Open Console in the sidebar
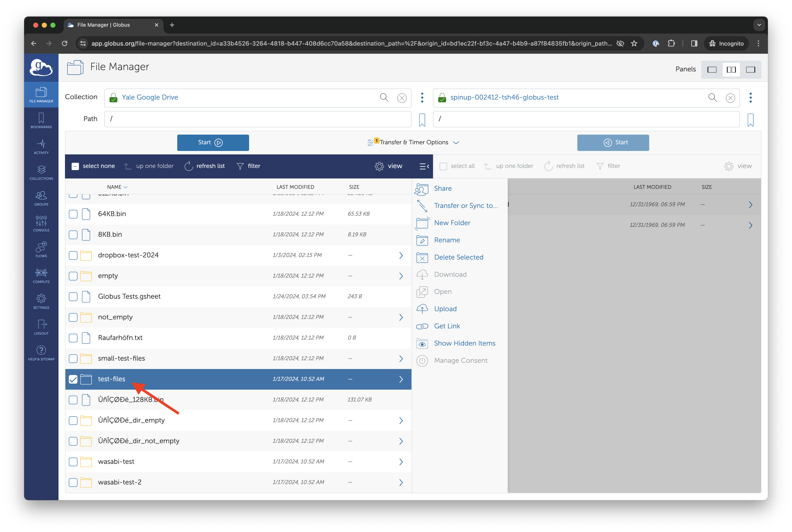 [x=41, y=224]
